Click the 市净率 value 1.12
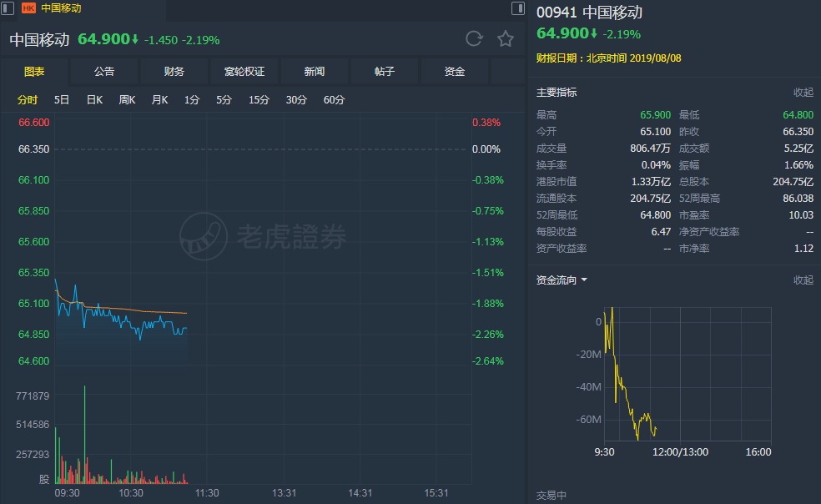Image resolution: width=821 pixels, height=504 pixels. coord(803,249)
